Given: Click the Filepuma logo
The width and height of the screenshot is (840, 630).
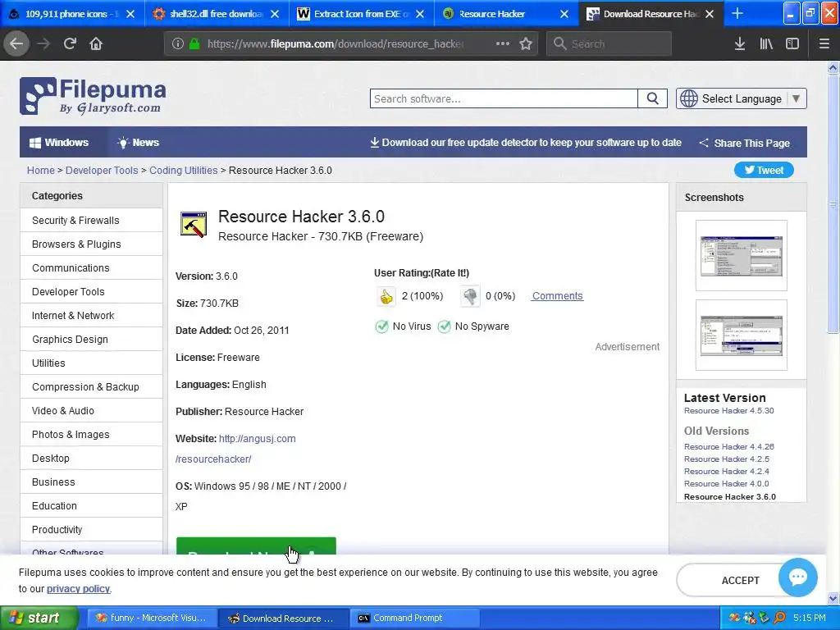Looking at the screenshot, I should (93, 96).
